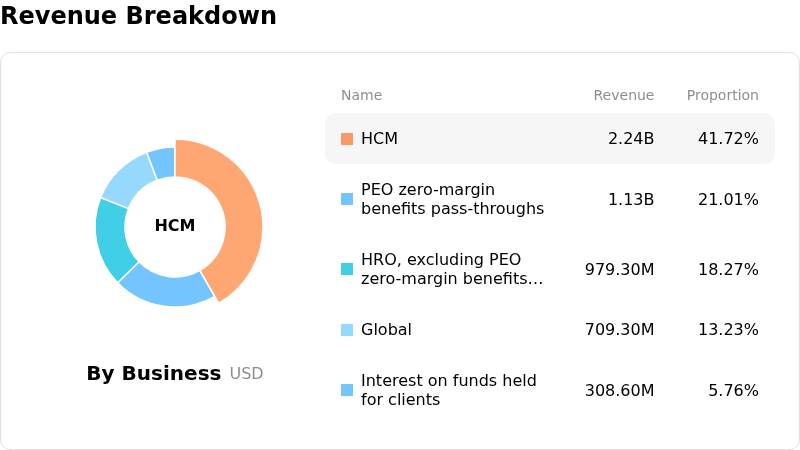Click the teal HRO legend color swatch
The image size is (800, 450).
[347, 269]
